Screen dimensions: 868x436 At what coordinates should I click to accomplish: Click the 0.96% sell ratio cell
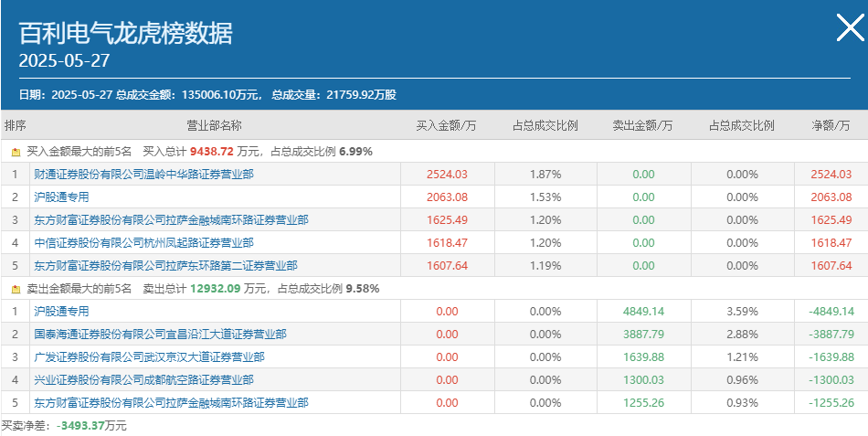(742, 380)
